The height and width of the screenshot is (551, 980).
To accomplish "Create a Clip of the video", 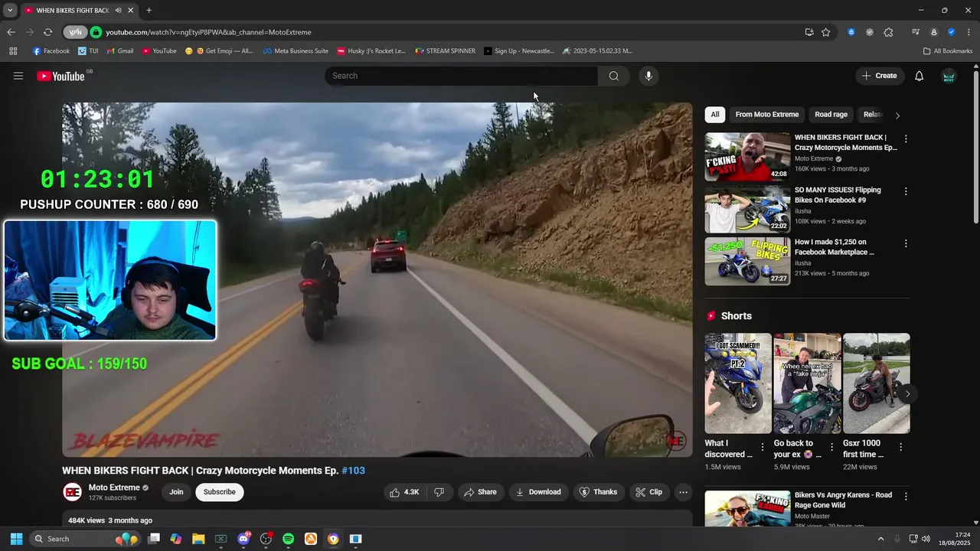I will [649, 492].
